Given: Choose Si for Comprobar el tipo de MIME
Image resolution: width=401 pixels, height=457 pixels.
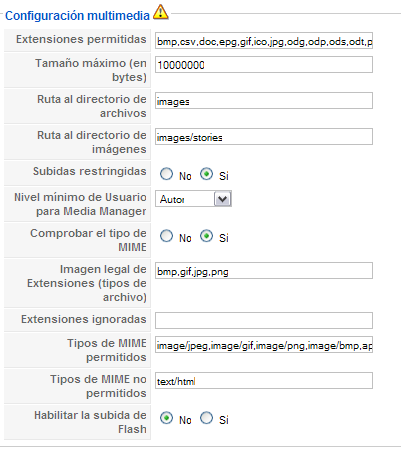Looking at the screenshot, I should click(x=206, y=236).
